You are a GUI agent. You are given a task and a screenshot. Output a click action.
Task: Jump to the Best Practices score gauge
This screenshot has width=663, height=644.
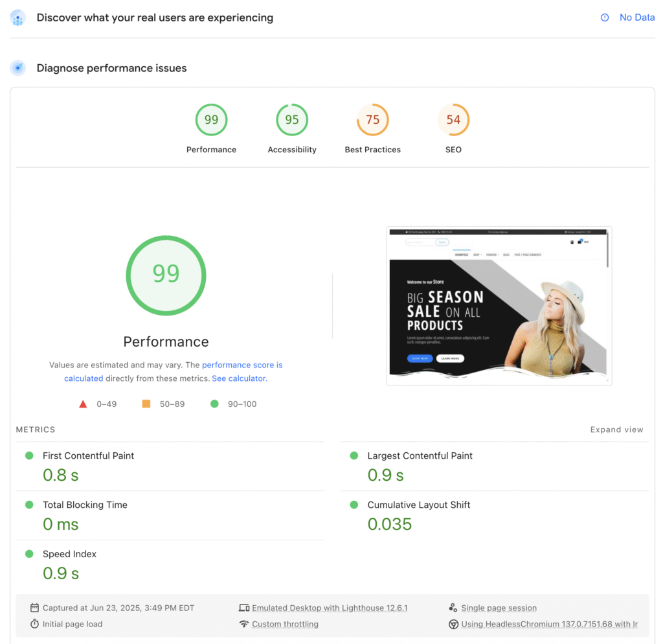(373, 120)
